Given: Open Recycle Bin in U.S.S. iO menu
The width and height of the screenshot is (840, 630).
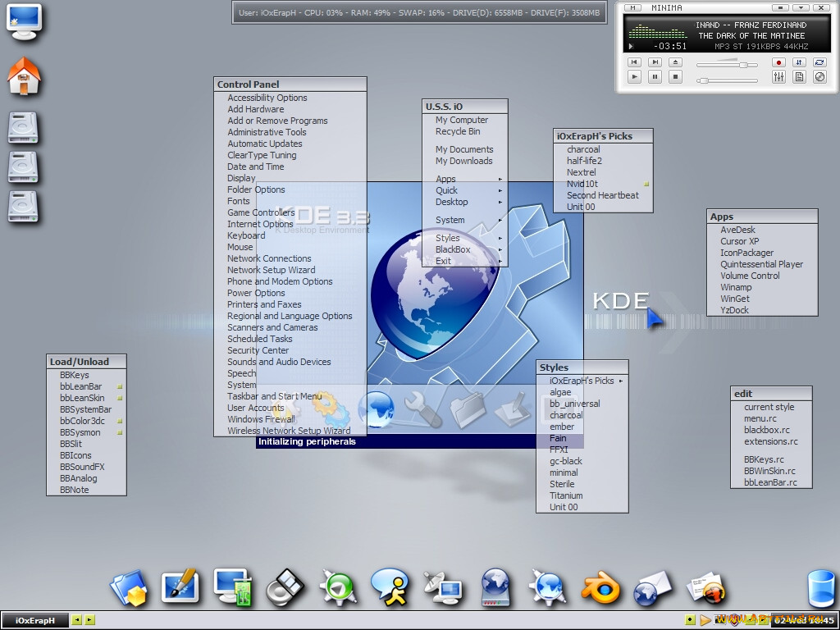Looking at the screenshot, I should [x=464, y=131].
